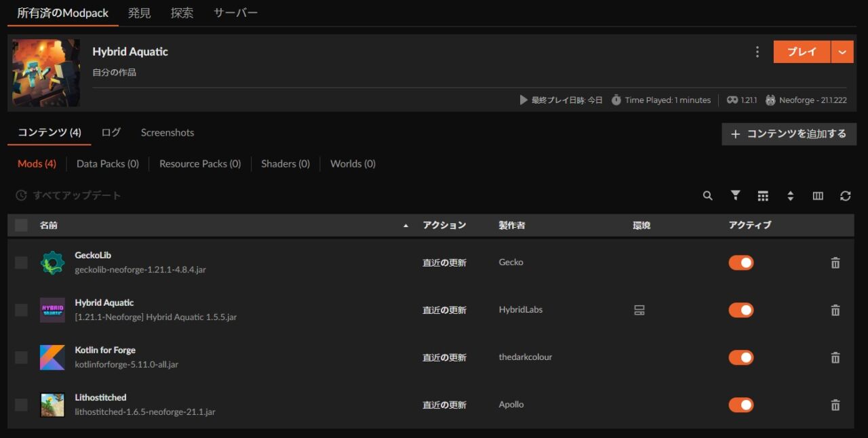The height and width of the screenshot is (438, 868).
Task: Refresh the installed mods list
Action: tap(845, 195)
